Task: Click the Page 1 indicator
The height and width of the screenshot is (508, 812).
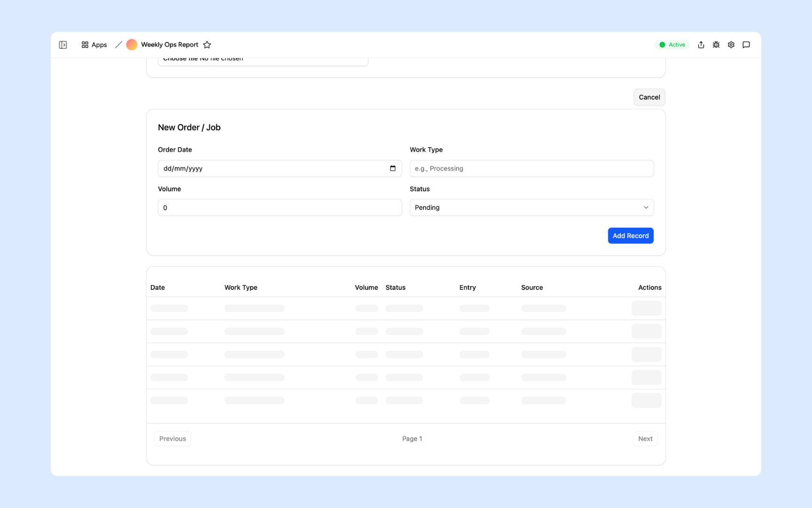Action: pyautogui.click(x=412, y=439)
